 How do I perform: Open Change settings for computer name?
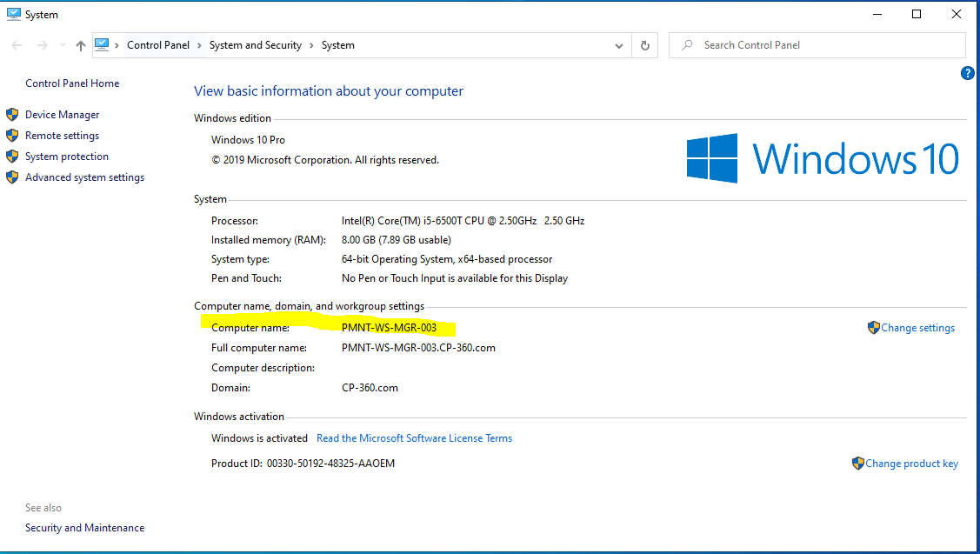point(917,327)
